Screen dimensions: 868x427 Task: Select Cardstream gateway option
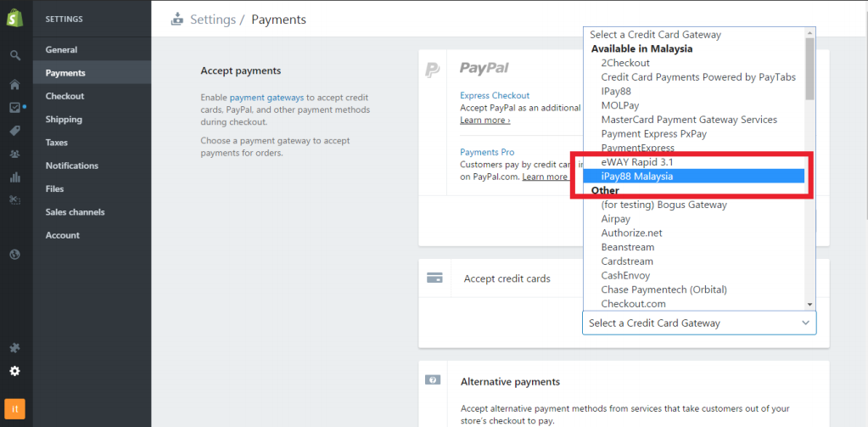(694, 261)
